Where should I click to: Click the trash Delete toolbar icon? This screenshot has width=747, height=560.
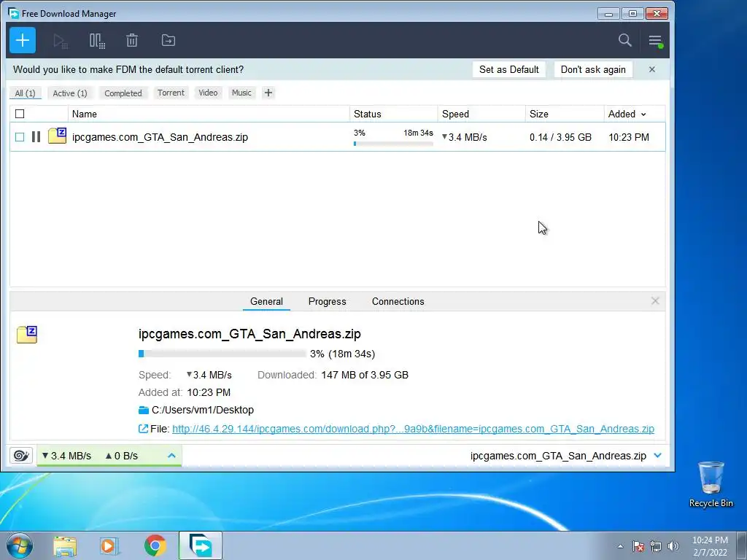pyautogui.click(x=132, y=41)
